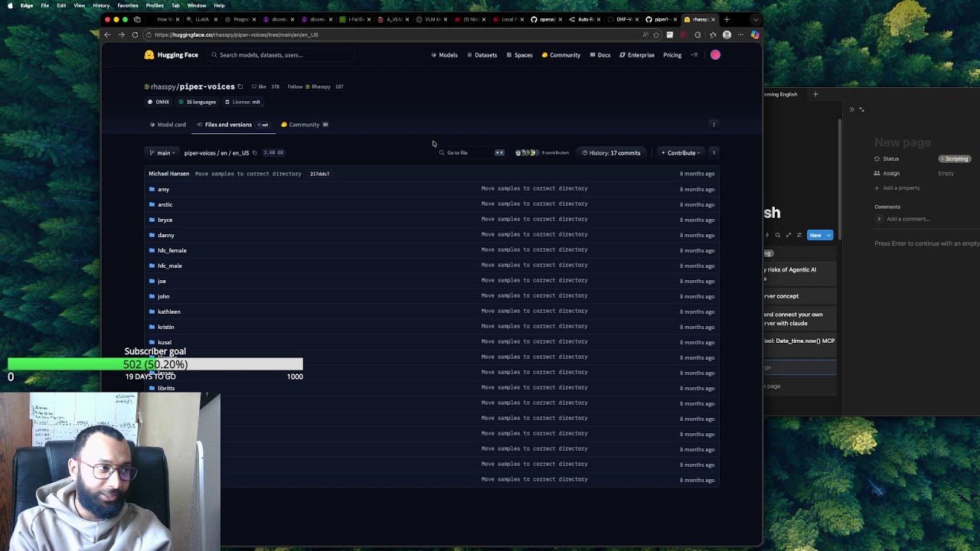Screen dimensions: 980x551
Task: Open the Hugging Face navigation overflow menu
Action: click(694, 55)
